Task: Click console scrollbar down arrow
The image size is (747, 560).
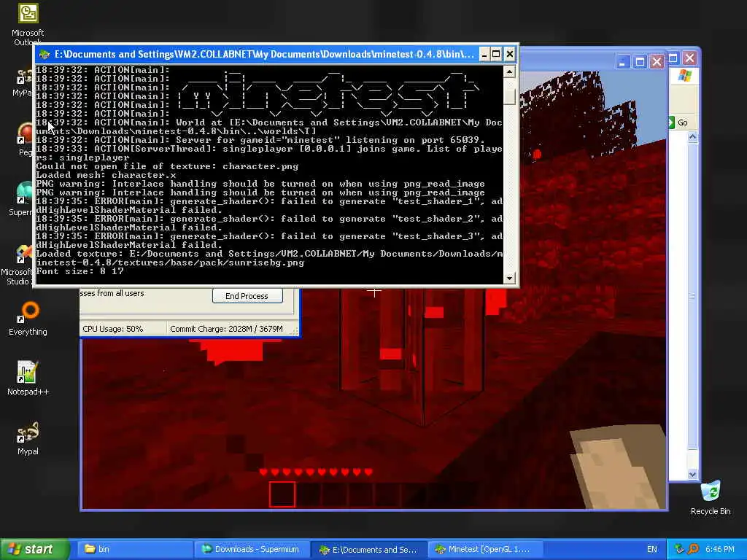Action: pos(509,278)
